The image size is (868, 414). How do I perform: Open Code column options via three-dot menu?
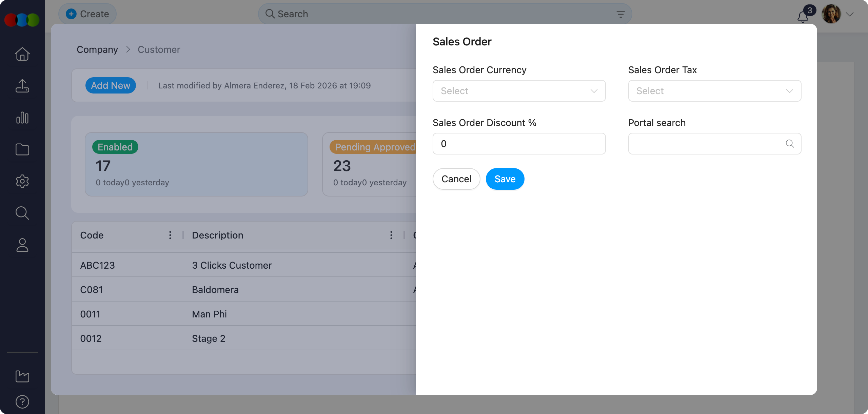170,235
